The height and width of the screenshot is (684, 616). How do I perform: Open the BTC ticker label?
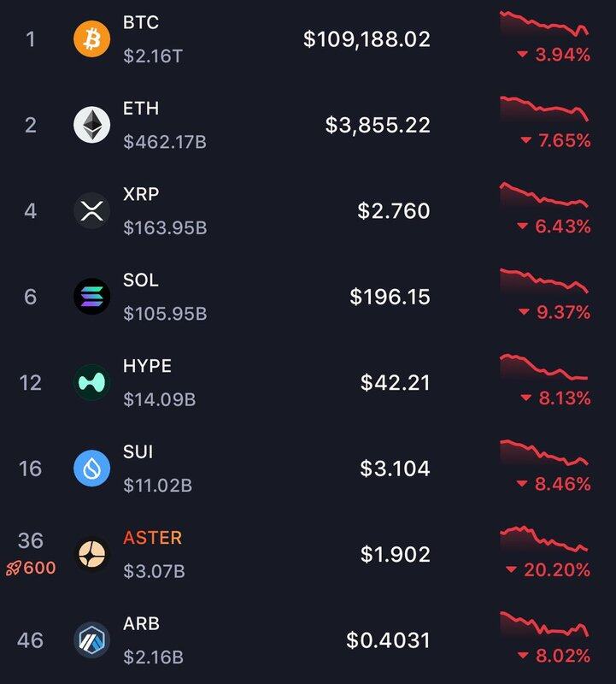point(140,22)
